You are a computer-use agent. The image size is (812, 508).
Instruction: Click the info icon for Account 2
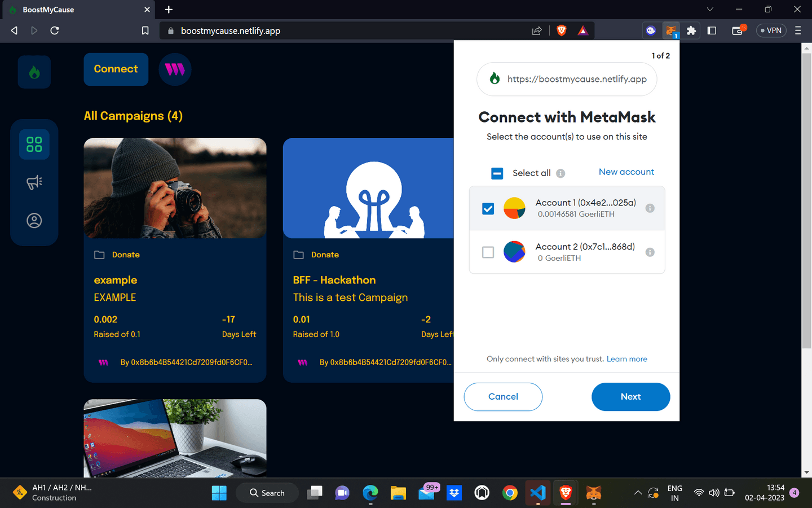click(x=650, y=252)
